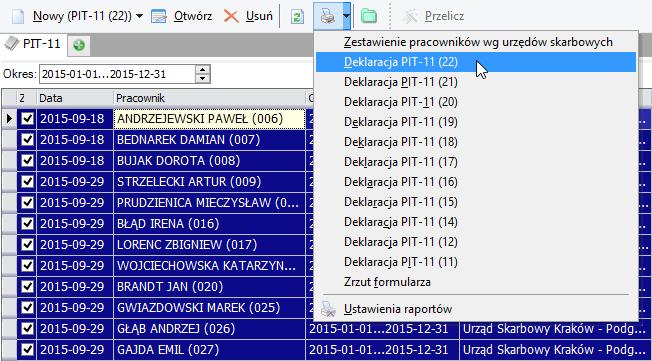Choose Deklaracja PIT-11 (20) menu entry

(x=476, y=102)
